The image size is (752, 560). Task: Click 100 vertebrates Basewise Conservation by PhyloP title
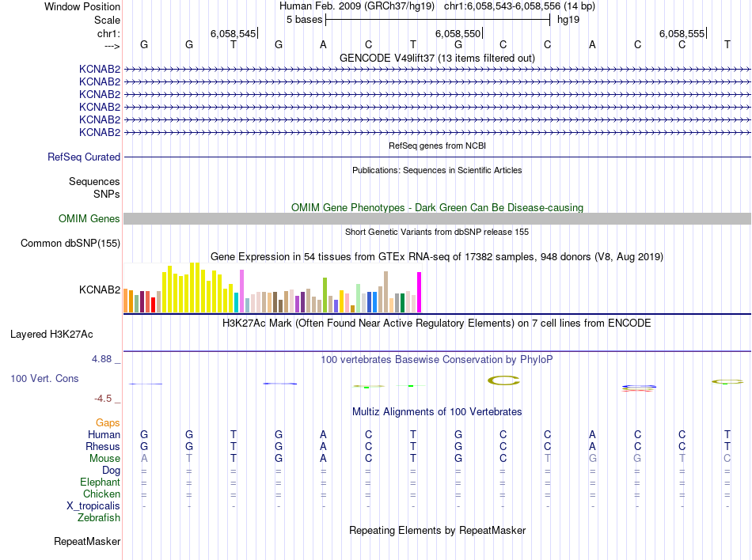[437, 359]
